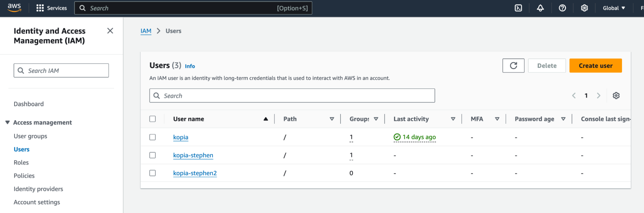Open User groups in the sidebar
The image size is (644, 213).
pos(30,136)
